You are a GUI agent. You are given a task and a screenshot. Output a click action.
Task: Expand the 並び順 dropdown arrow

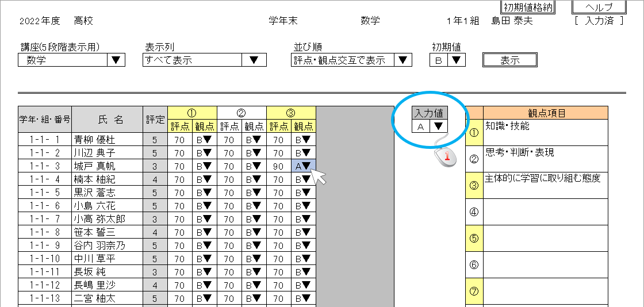(x=403, y=60)
